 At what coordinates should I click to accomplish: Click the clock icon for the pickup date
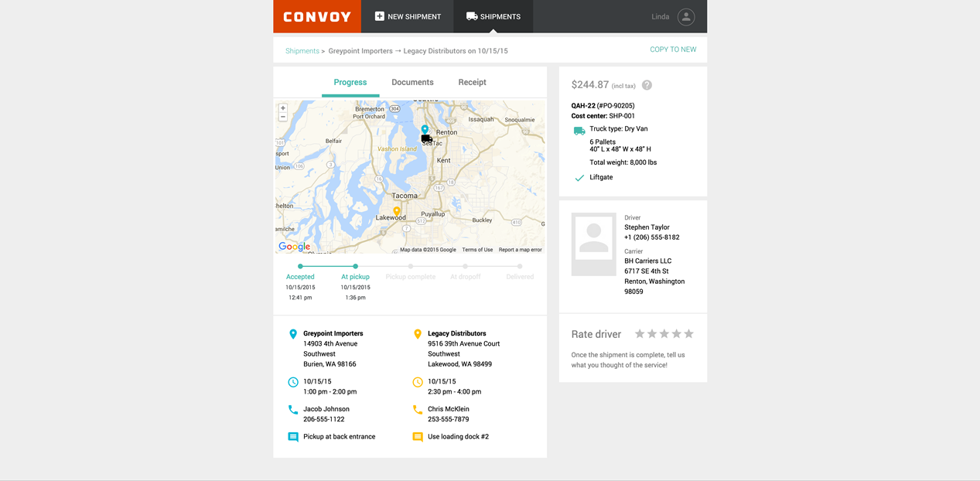(x=292, y=381)
